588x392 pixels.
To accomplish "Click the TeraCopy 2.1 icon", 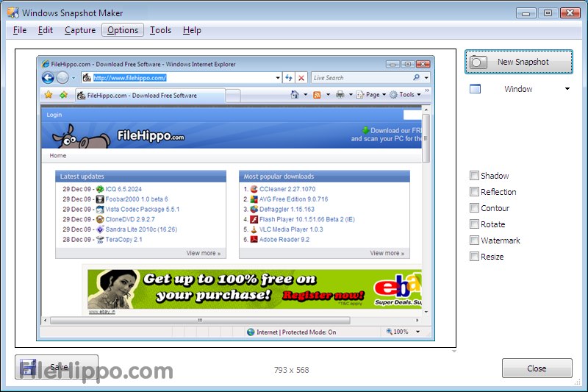I will click(x=100, y=239).
